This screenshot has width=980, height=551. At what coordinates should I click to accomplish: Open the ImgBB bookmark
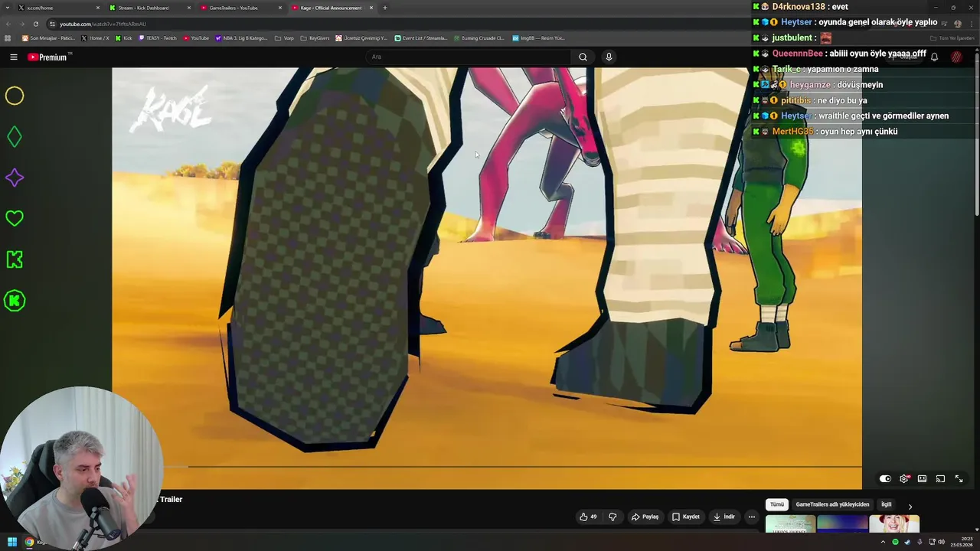(x=538, y=37)
